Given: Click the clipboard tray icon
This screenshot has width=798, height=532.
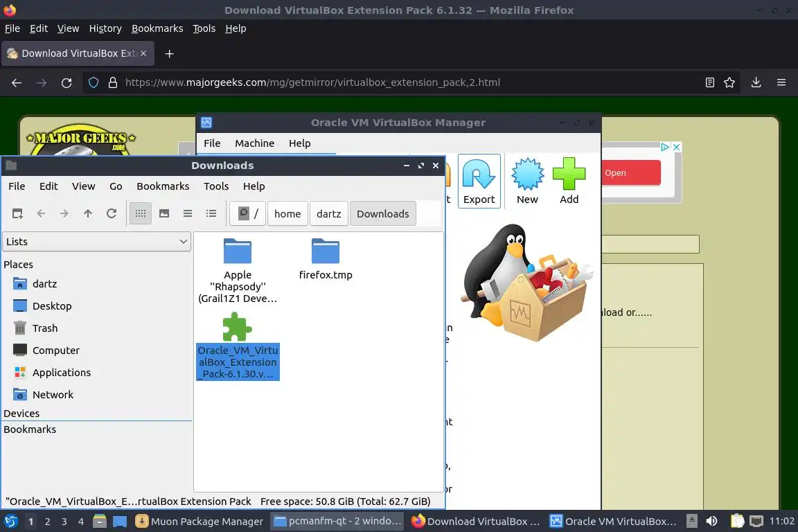Looking at the screenshot, I should (738, 522).
